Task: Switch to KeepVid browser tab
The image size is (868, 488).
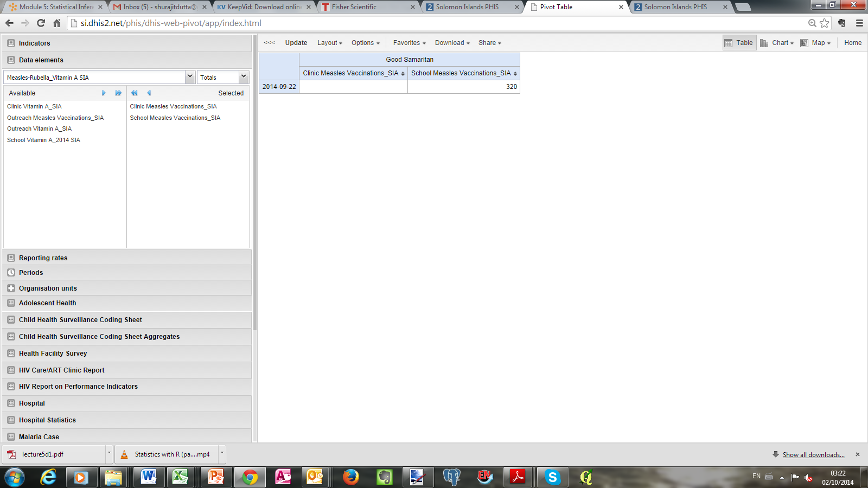Action: pos(264,7)
